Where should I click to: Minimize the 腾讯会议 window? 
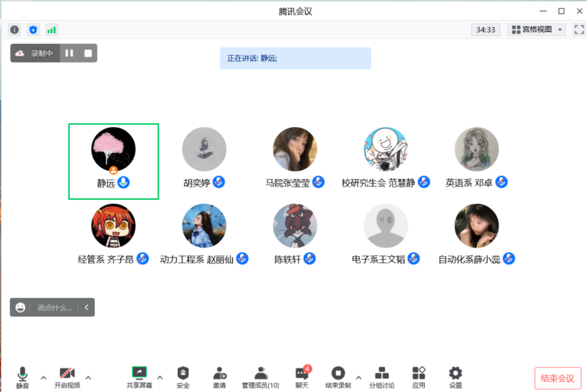coord(543,11)
